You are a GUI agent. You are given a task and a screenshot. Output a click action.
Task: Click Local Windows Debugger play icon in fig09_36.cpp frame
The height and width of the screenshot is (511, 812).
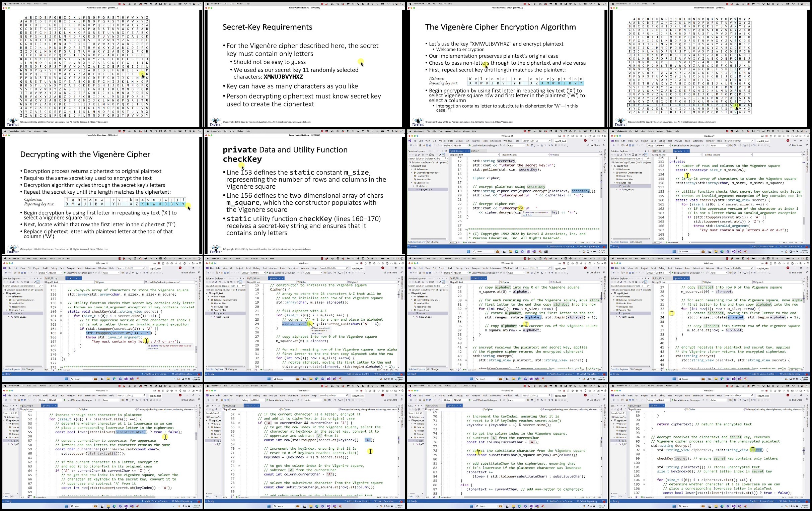(470, 145)
